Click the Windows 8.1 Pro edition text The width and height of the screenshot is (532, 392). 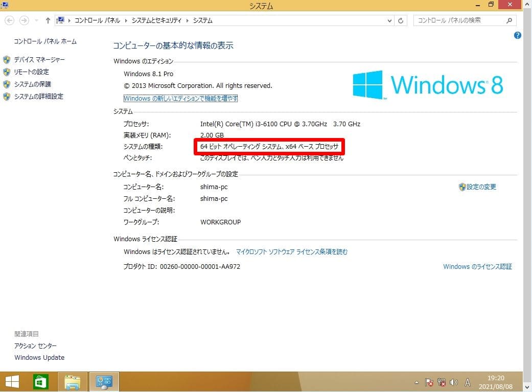coord(149,74)
